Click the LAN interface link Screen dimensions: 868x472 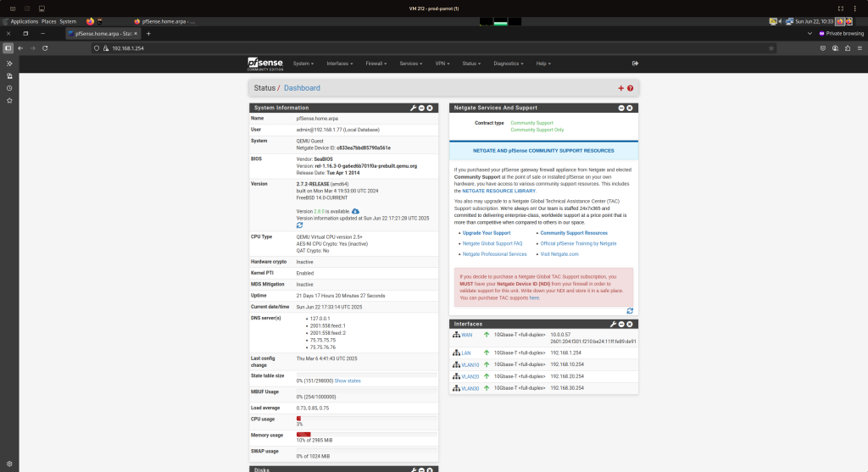click(x=466, y=353)
